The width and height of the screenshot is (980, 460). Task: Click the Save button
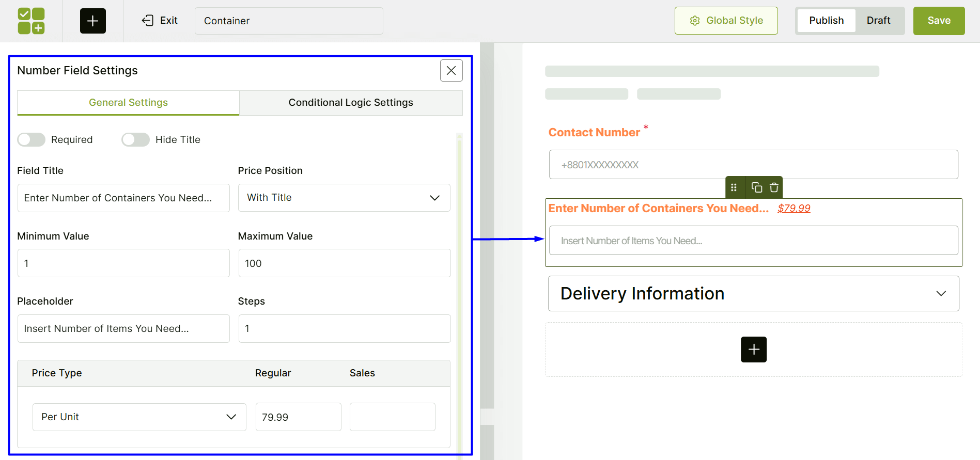coord(939,21)
